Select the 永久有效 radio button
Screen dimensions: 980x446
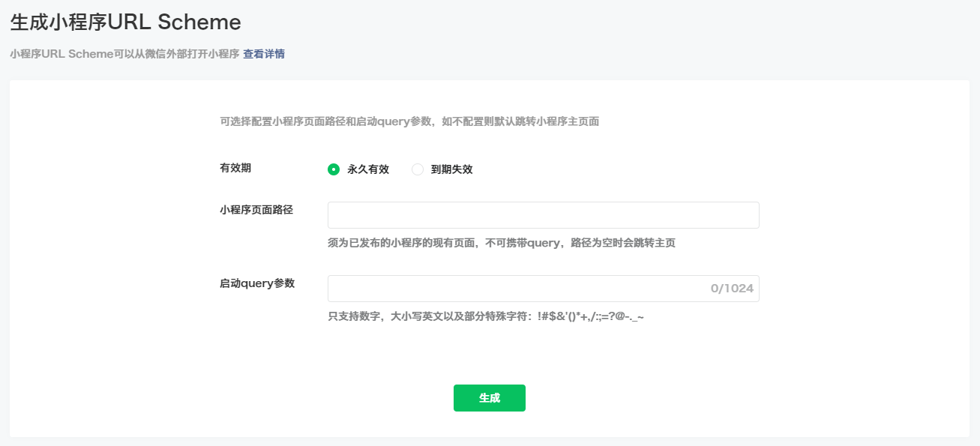pyautogui.click(x=334, y=169)
